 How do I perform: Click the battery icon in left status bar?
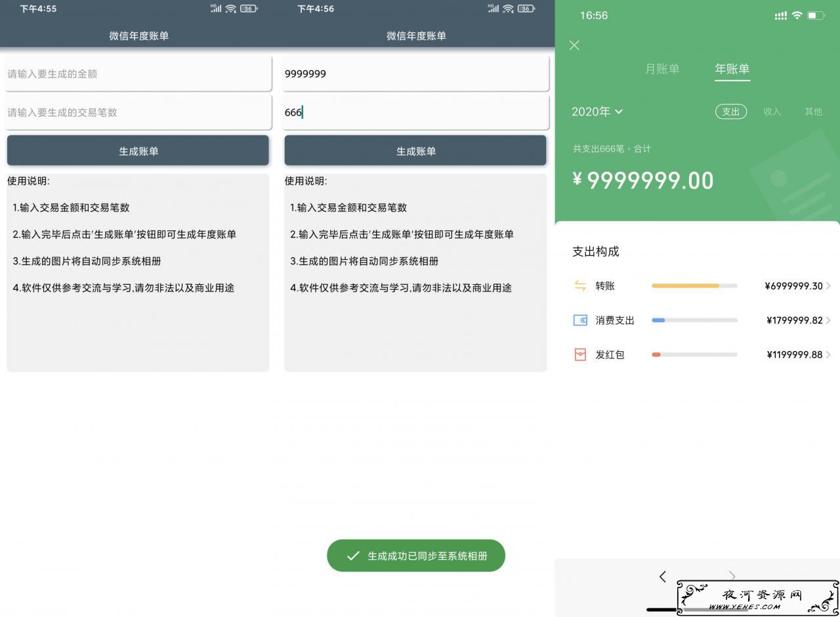point(249,9)
